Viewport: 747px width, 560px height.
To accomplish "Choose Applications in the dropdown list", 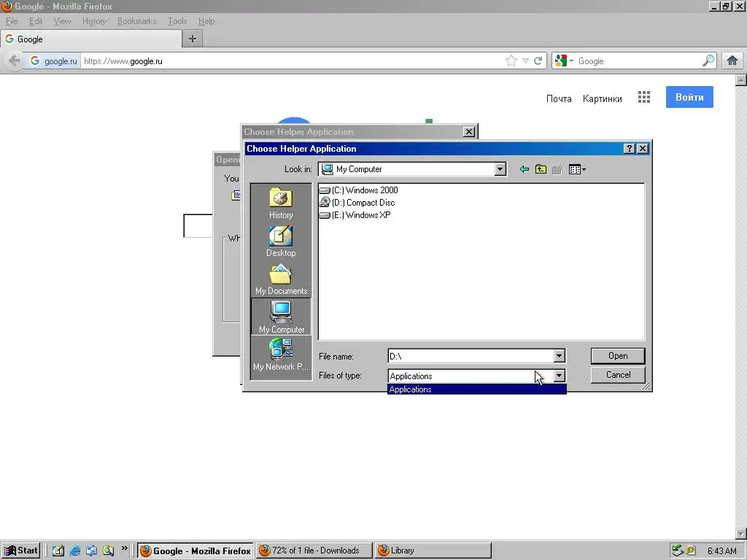I will pos(477,389).
